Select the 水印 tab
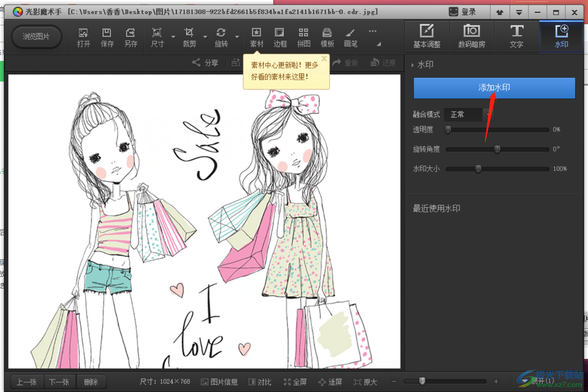 click(562, 36)
